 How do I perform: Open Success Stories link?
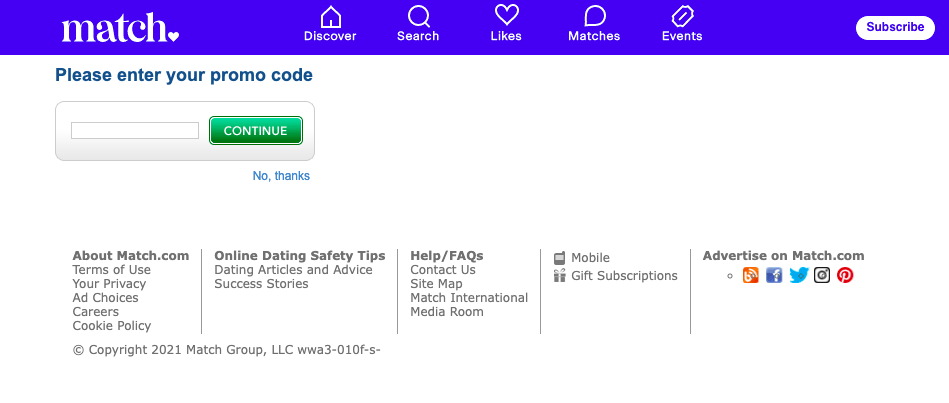click(261, 284)
